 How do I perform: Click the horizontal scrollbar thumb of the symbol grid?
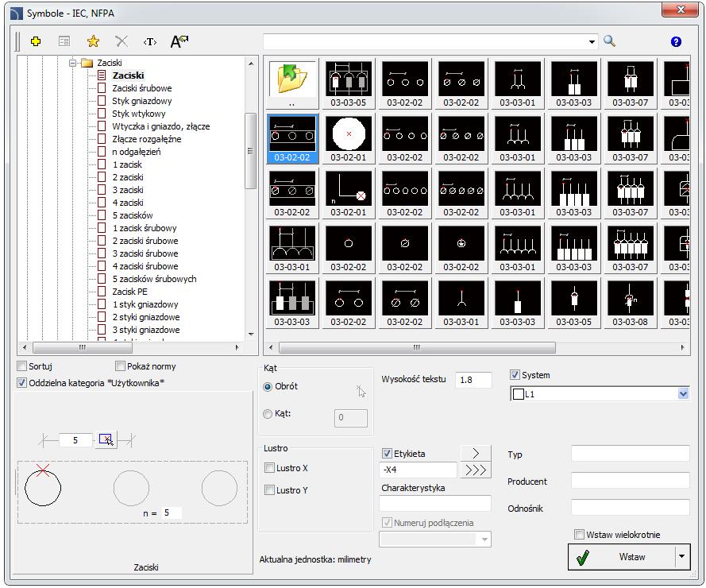[x=417, y=347]
